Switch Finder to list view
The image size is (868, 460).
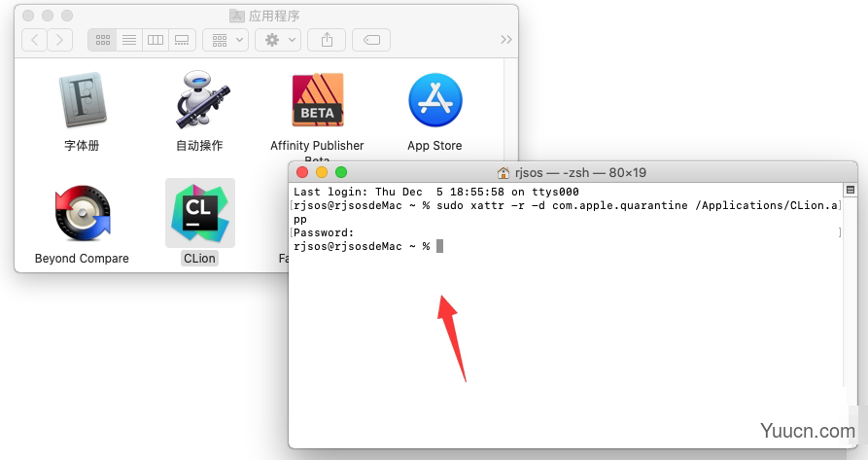(x=128, y=40)
